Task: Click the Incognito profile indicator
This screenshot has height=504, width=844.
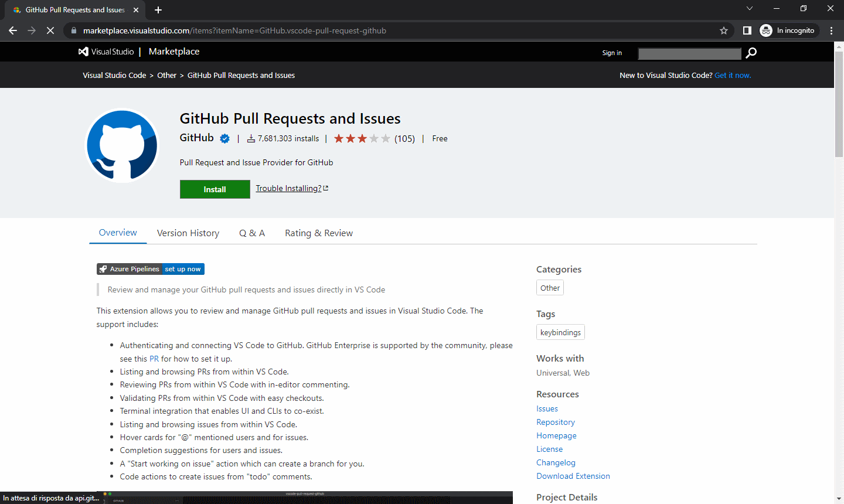Action: pyautogui.click(x=788, y=30)
